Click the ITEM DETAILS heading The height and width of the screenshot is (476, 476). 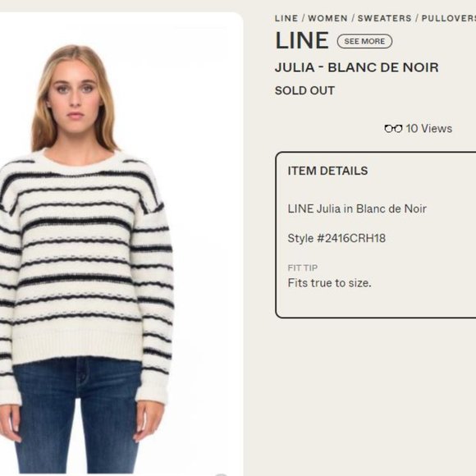coord(327,171)
